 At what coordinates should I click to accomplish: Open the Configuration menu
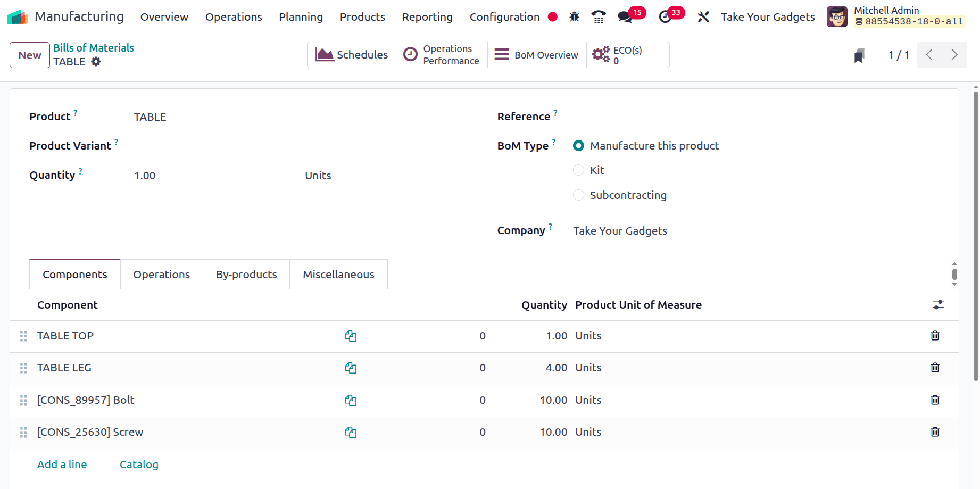(x=504, y=17)
